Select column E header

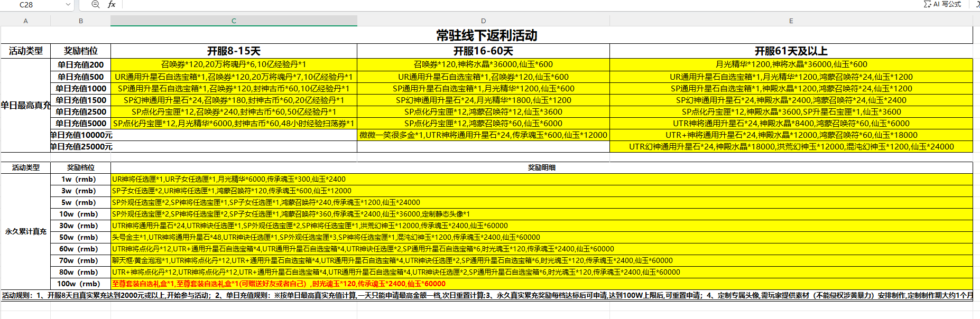pos(791,21)
